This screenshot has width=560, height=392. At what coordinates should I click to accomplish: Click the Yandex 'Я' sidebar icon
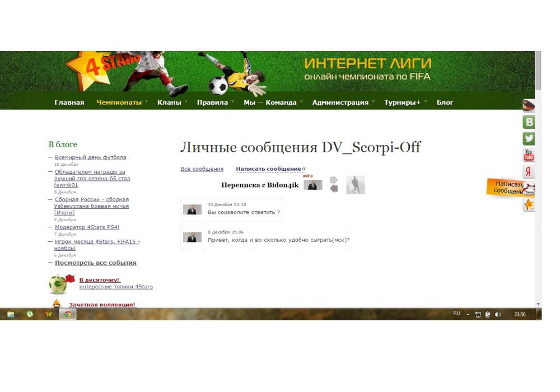528,171
